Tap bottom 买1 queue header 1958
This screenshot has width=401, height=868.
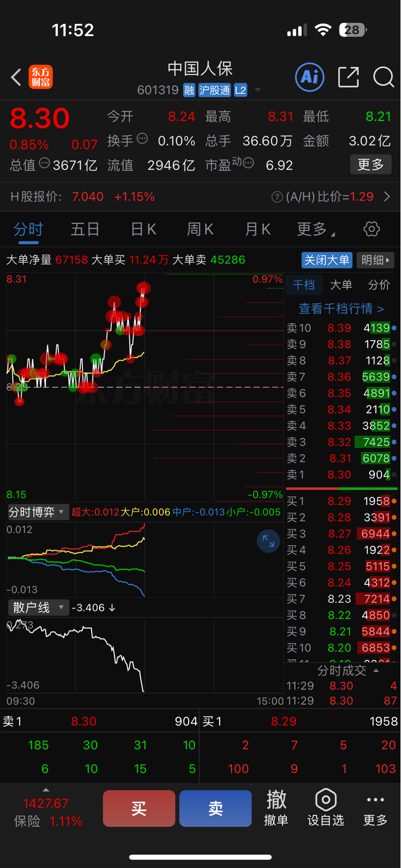pos(300,722)
